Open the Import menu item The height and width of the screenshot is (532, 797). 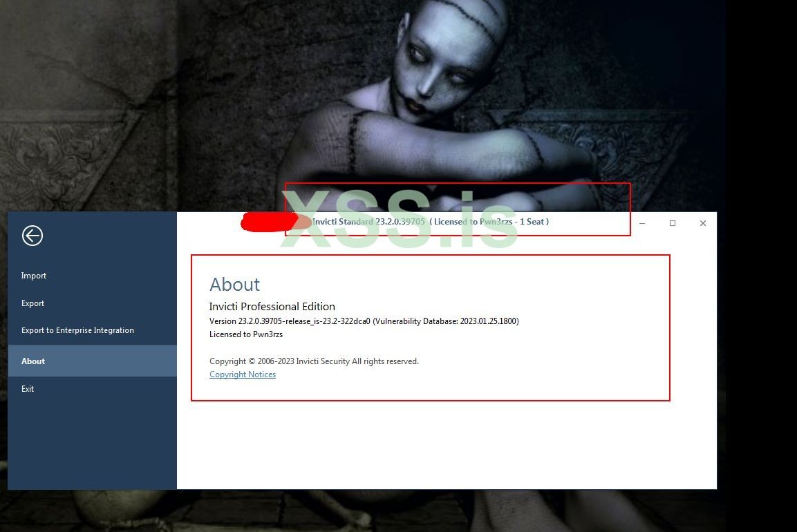pos(92,276)
